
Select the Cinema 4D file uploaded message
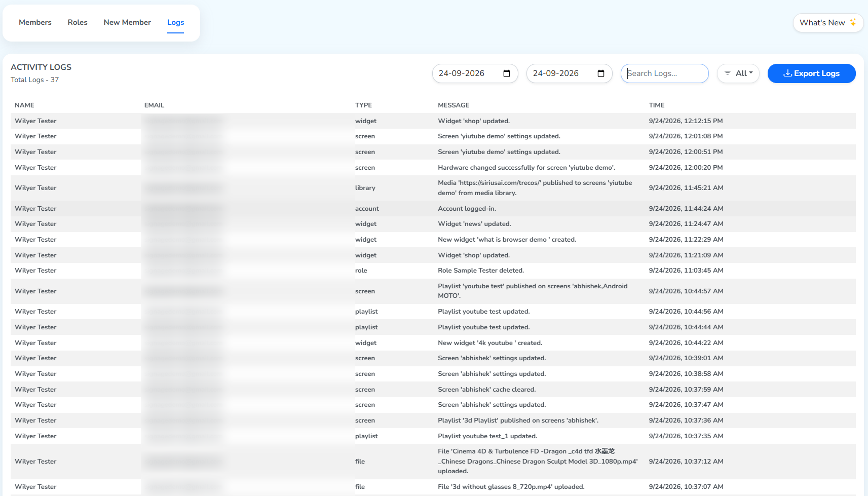tap(538, 462)
